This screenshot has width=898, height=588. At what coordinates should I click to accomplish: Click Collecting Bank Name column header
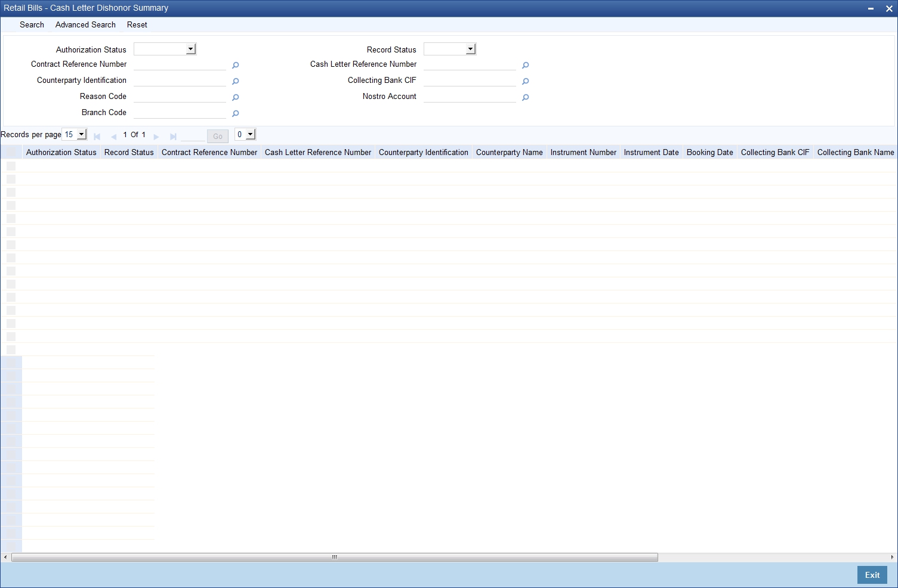click(856, 152)
